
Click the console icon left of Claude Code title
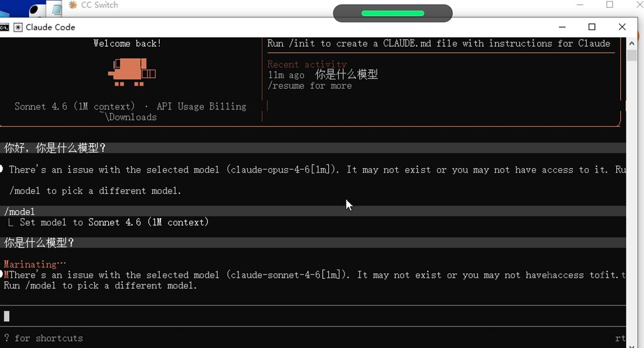[4, 27]
